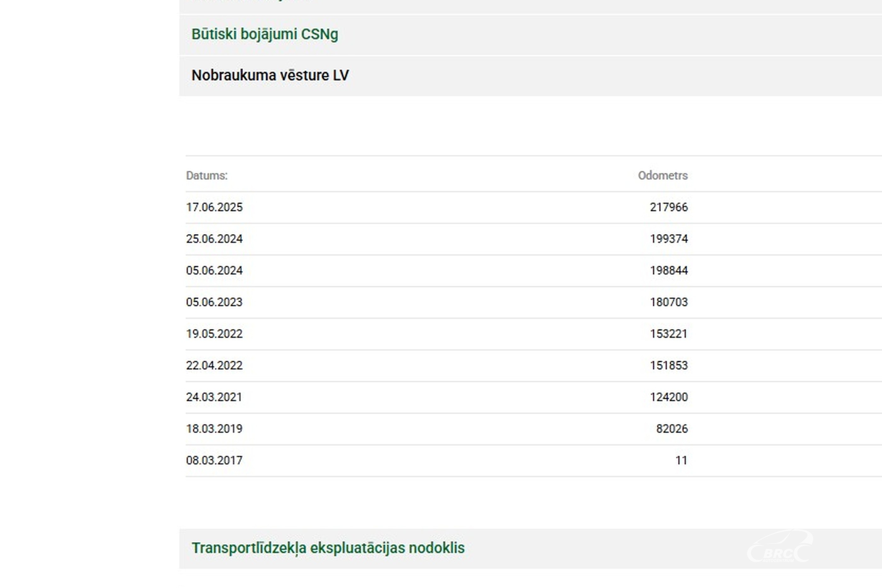The width and height of the screenshot is (882, 588).
Task: Click the odometer value 217966
Action: tap(669, 207)
